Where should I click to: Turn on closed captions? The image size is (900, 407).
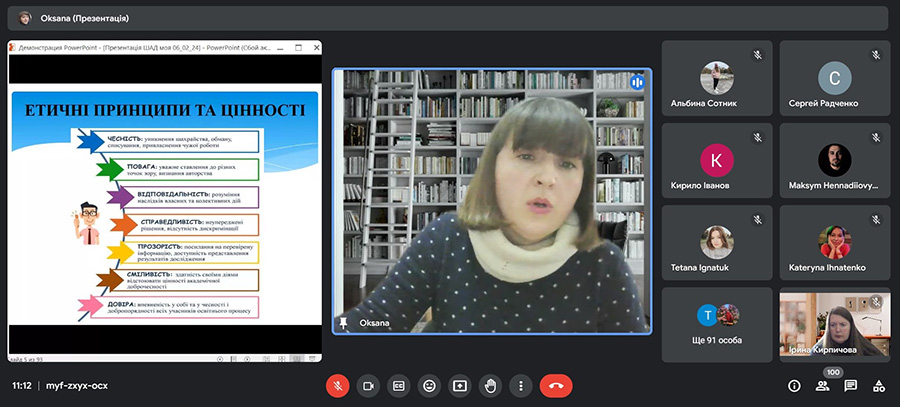click(399, 385)
